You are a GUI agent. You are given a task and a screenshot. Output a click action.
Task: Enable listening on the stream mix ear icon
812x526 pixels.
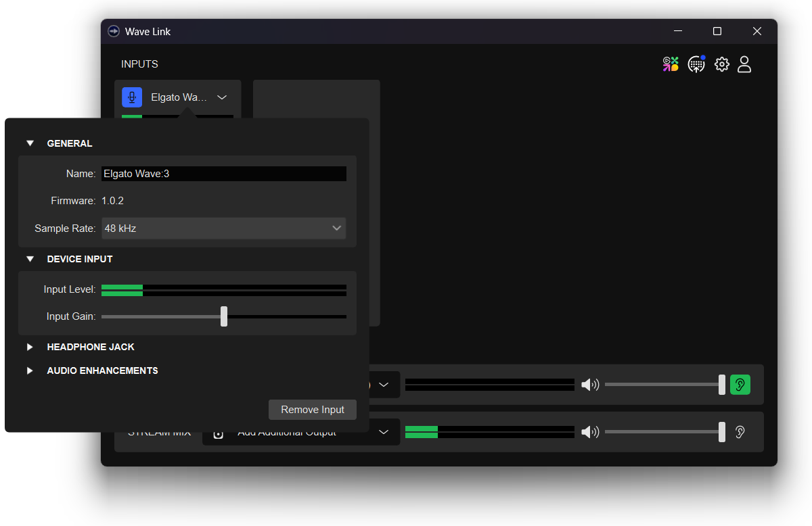(x=740, y=432)
